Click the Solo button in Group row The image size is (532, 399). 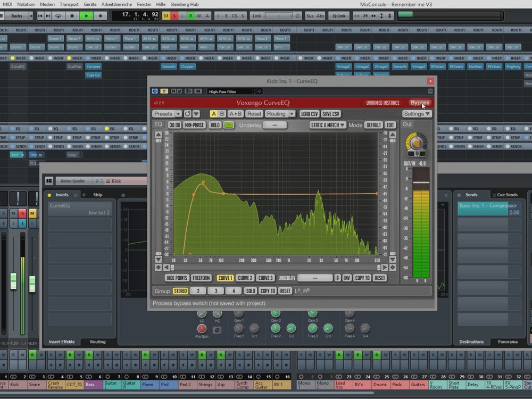tap(251, 291)
